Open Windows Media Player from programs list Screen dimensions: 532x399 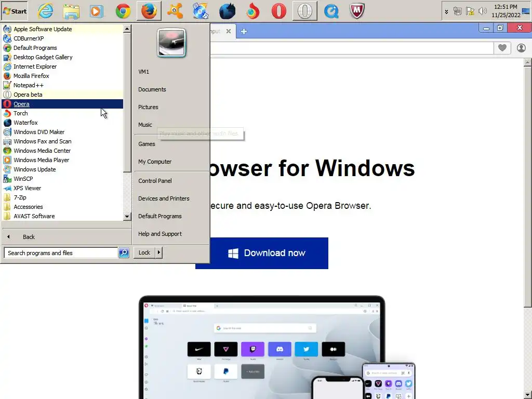(63, 160)
